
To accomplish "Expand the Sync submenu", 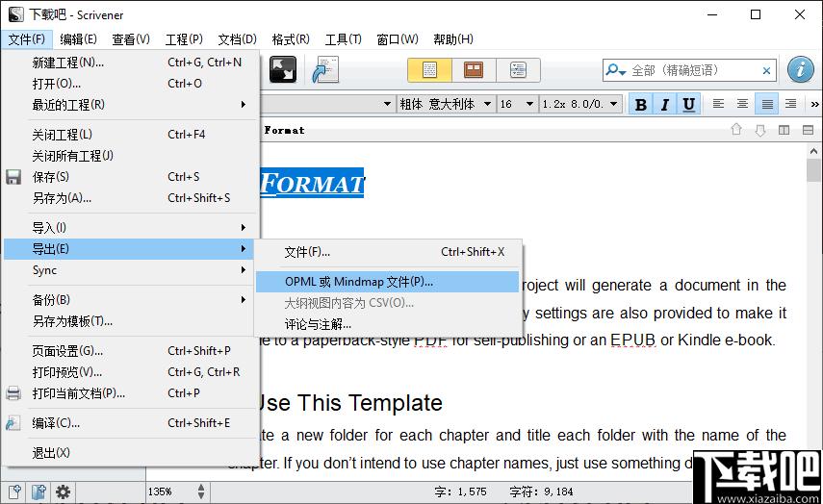I will click(131, 270).
